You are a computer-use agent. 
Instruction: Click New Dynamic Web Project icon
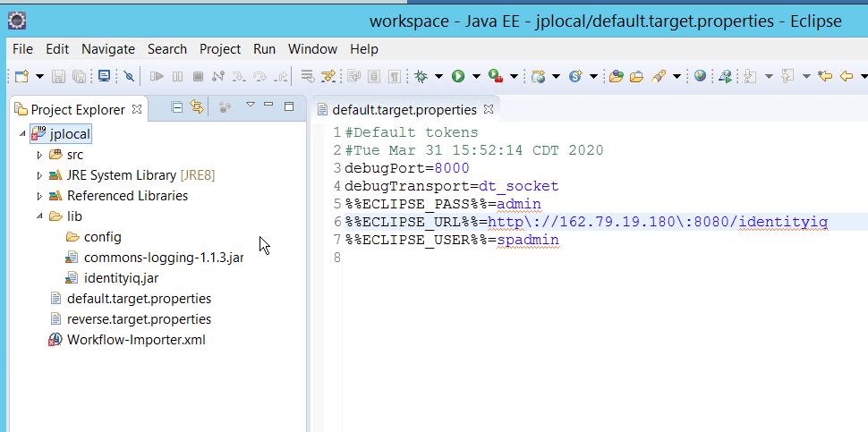(538, 76)
